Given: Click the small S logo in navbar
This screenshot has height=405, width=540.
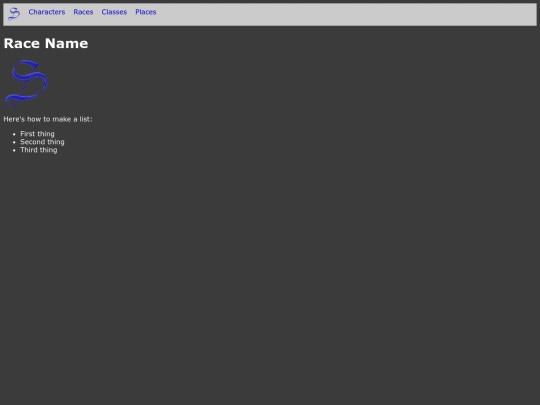Looking at the screenshot, I should pyautogui.click(x=14, y=14).
